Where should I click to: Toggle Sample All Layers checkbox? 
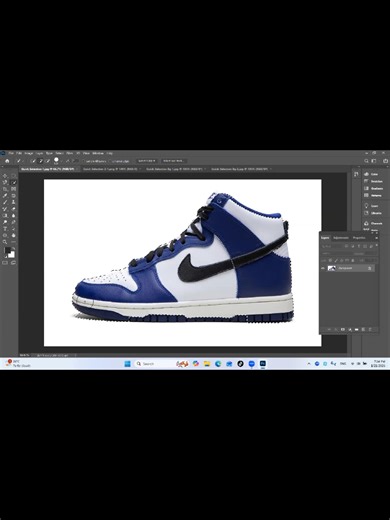84,161
